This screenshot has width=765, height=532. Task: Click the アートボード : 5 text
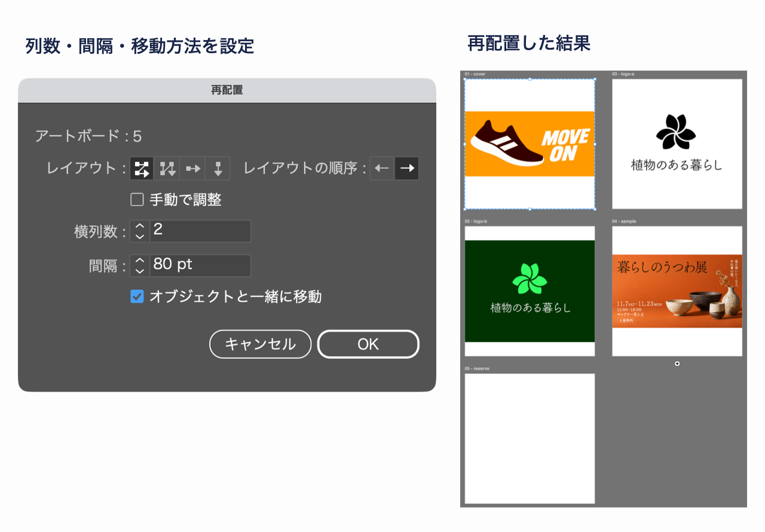[x=88, y=136]
